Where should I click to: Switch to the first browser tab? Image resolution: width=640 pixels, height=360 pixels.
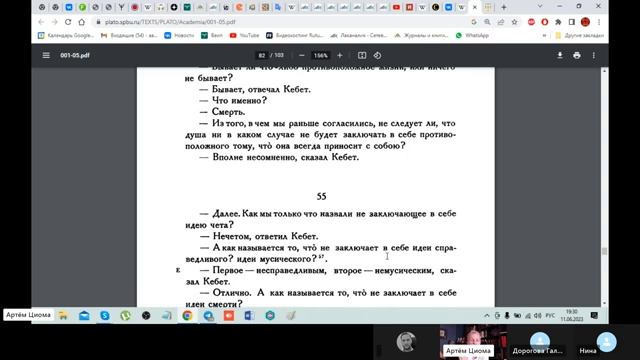point(42,7)
